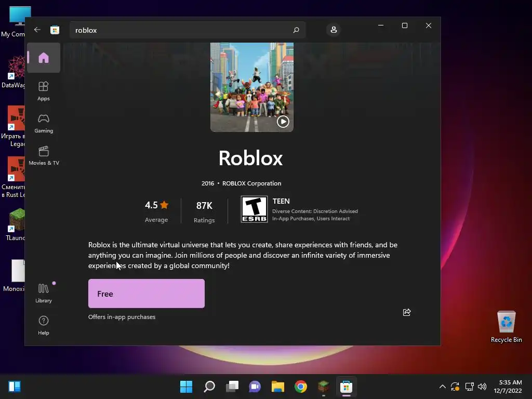The height and width of the screenshot is (399, 532).
Task: Switch to the Gaming section
Action: [x=44, y=124]
